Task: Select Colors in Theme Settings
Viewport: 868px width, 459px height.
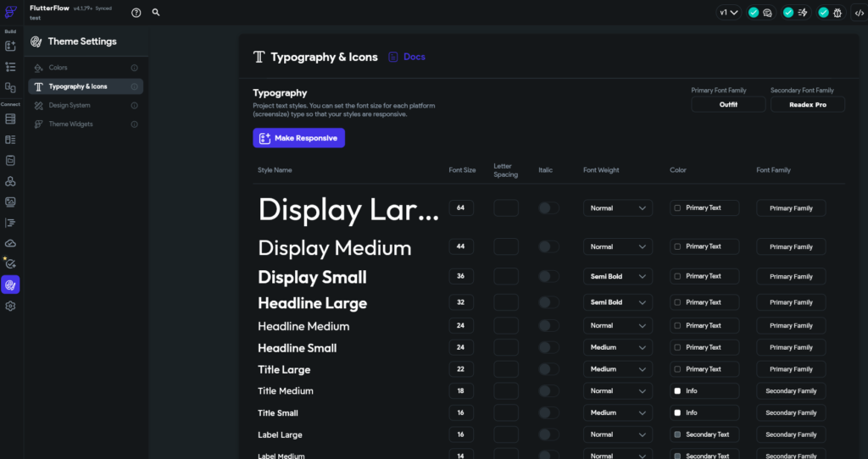Action: (x=58, y=68)
